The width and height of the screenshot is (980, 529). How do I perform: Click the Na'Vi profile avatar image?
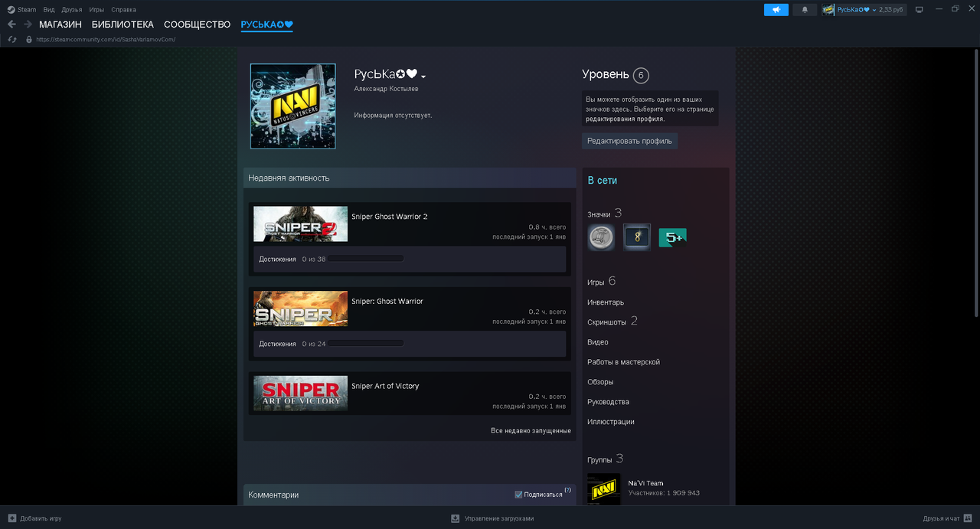[293, 106]
